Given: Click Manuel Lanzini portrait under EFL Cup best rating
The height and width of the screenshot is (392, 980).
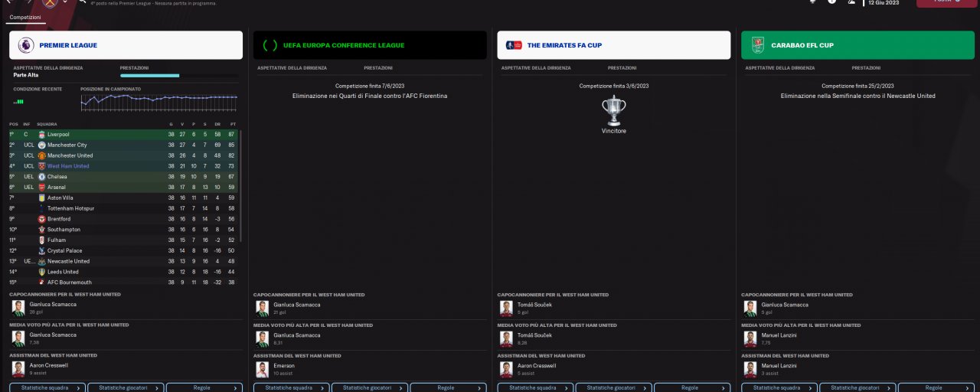Looking at the screenshot, I should pos(750,338).
